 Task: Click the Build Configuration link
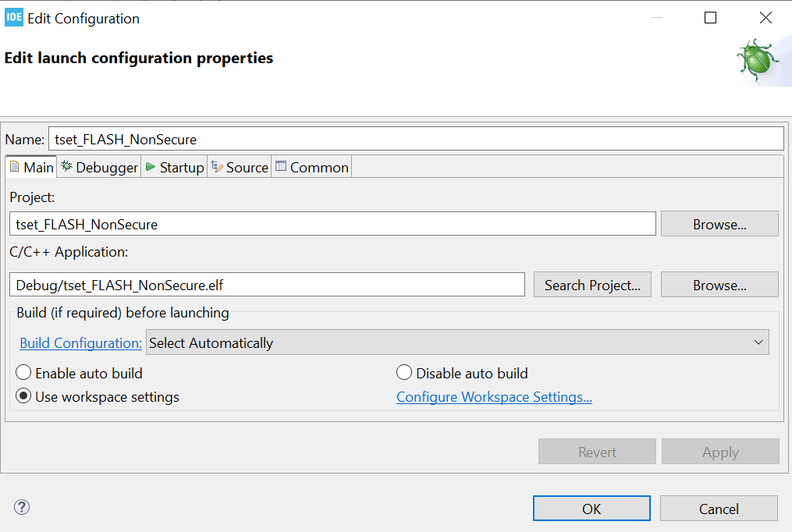[x=80, y=342]
